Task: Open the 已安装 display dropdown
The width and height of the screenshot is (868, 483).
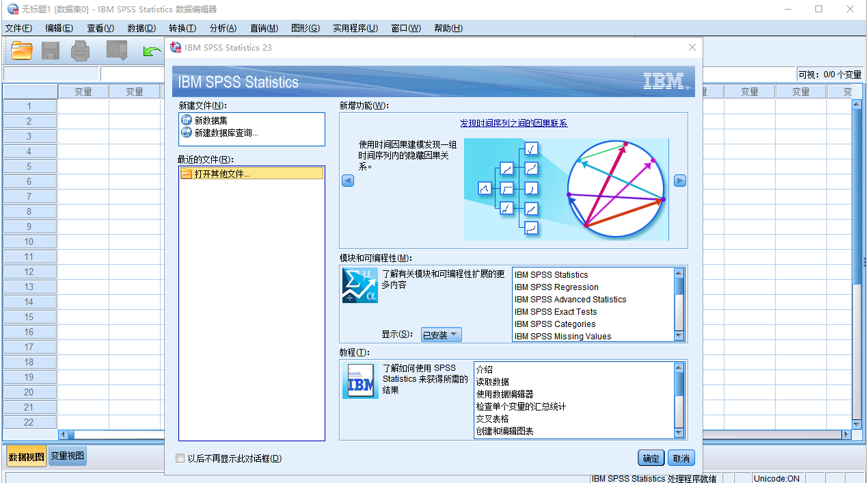Action: pos(441,335)
